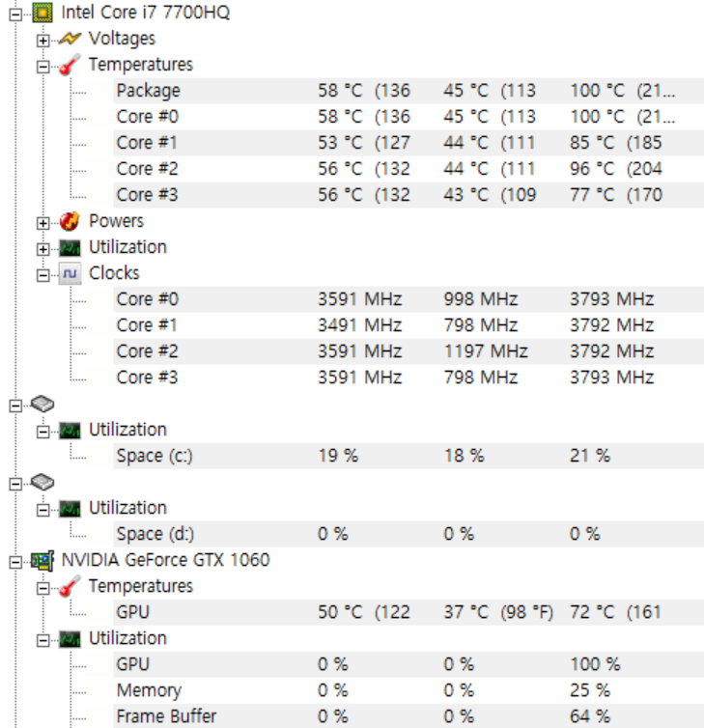The image size is (704, 728).
Task: Expand the CPU Utilization node
Action: coord(42,248)
